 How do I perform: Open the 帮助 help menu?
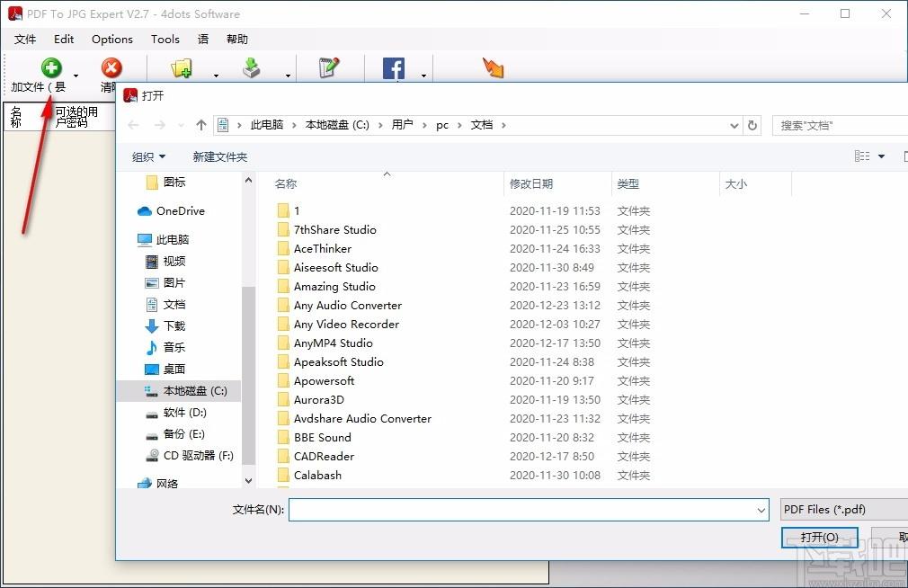coord(237,40)
